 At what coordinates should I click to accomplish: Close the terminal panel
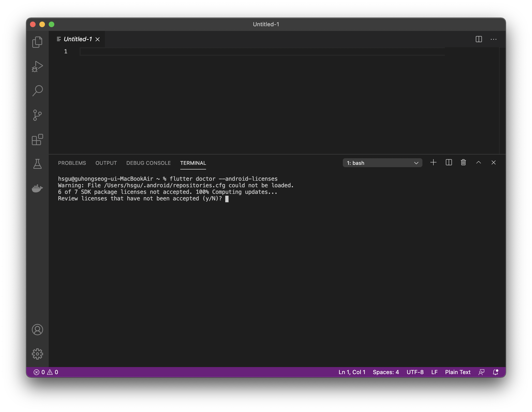pyautogui.click(x=494, y=162)
